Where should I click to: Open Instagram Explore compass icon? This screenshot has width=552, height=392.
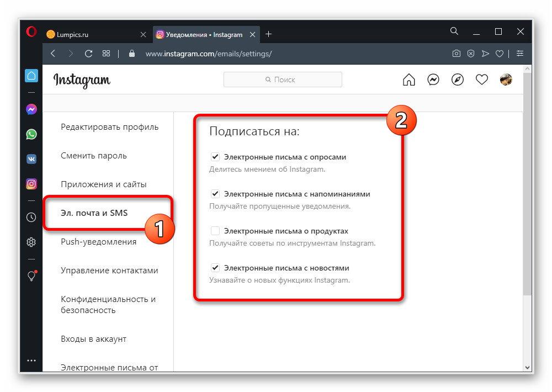(x=457, y=80)
